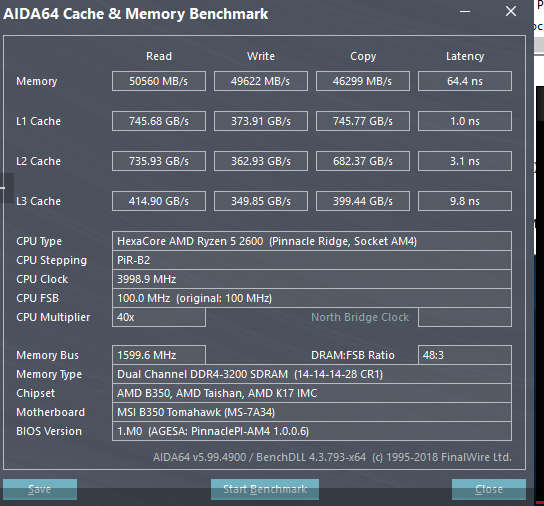Click the CPU Multiplier value 40x
Viewport: 544px width, 506px height.
[159, 317]
